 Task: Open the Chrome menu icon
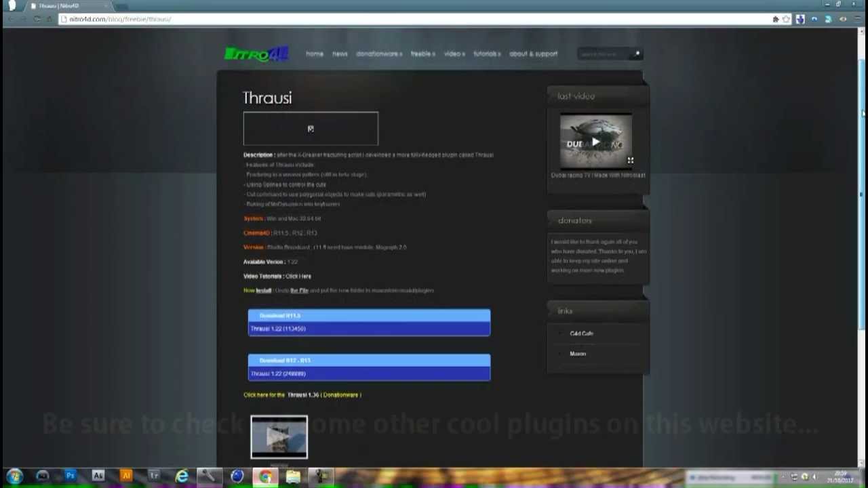tap(856, 19)
